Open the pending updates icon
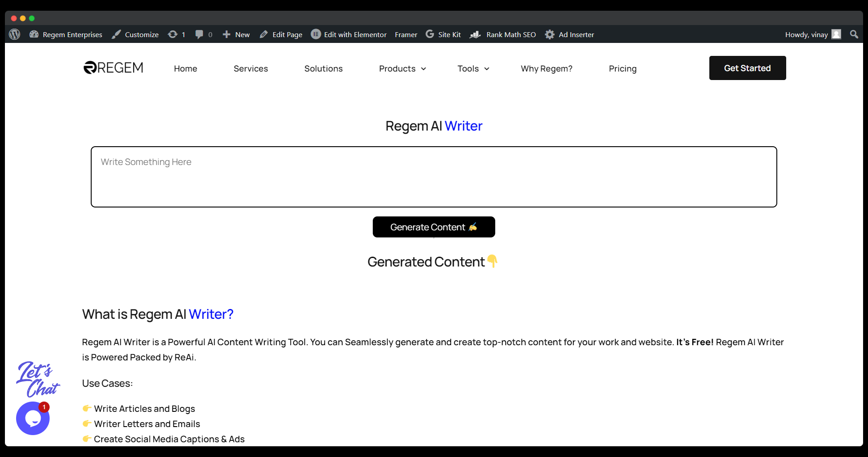Screen dimensions: 868x457 pos(173,34)
